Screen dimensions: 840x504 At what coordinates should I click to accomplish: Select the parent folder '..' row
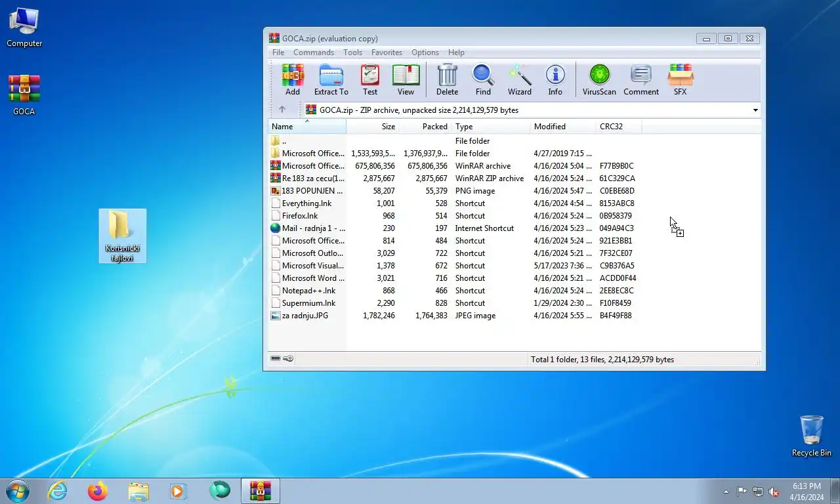click(x=514, y=140)
